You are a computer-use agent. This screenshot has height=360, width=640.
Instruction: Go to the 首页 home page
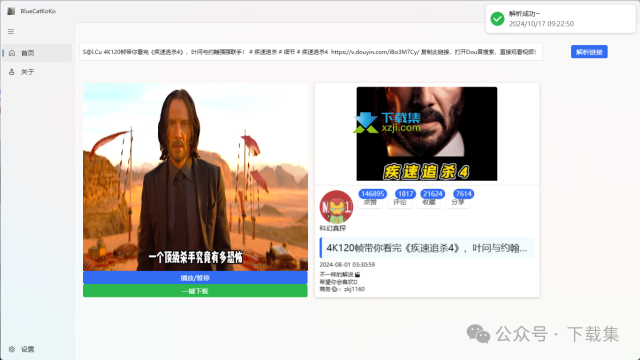37,53
